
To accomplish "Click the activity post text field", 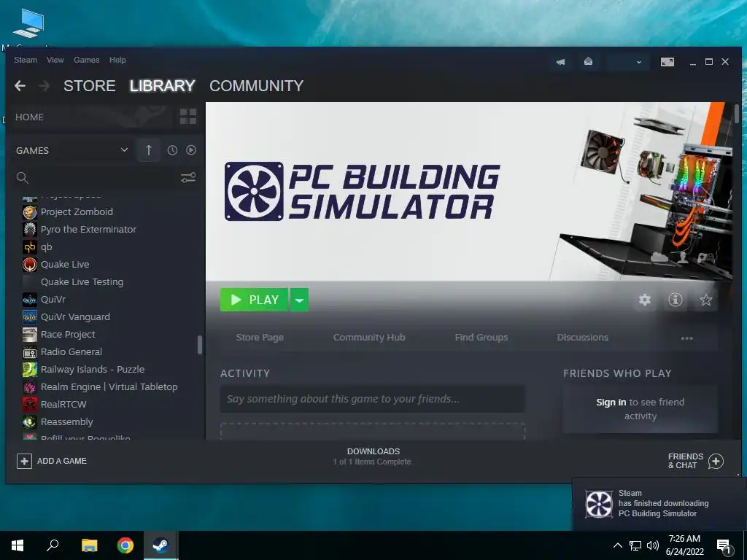I will point(373,399).
